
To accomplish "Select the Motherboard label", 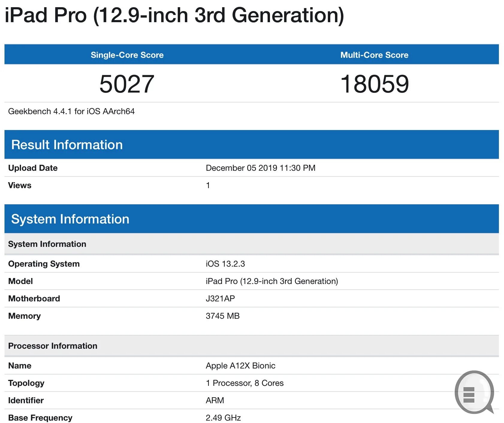I will tap(34, 299).
